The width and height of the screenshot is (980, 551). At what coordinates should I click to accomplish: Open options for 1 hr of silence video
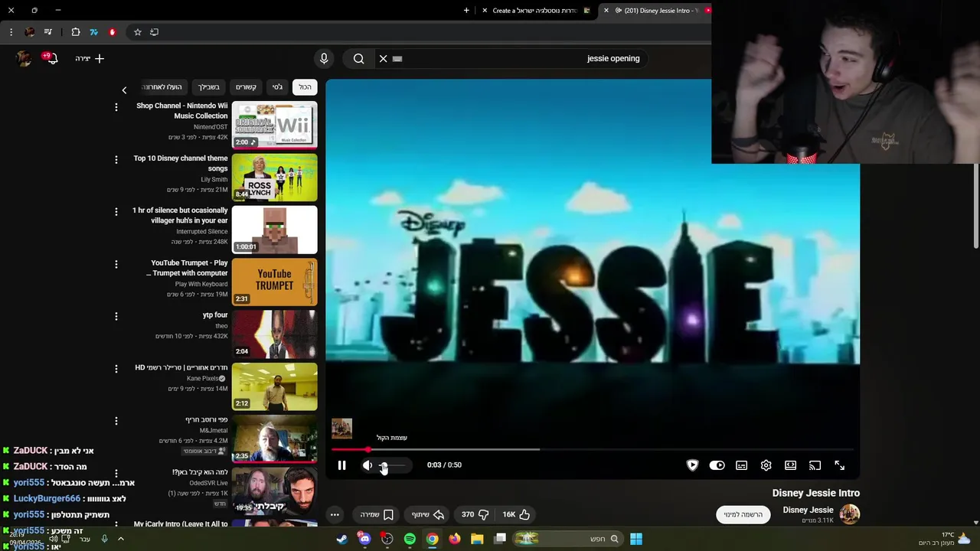coord(116,211)
